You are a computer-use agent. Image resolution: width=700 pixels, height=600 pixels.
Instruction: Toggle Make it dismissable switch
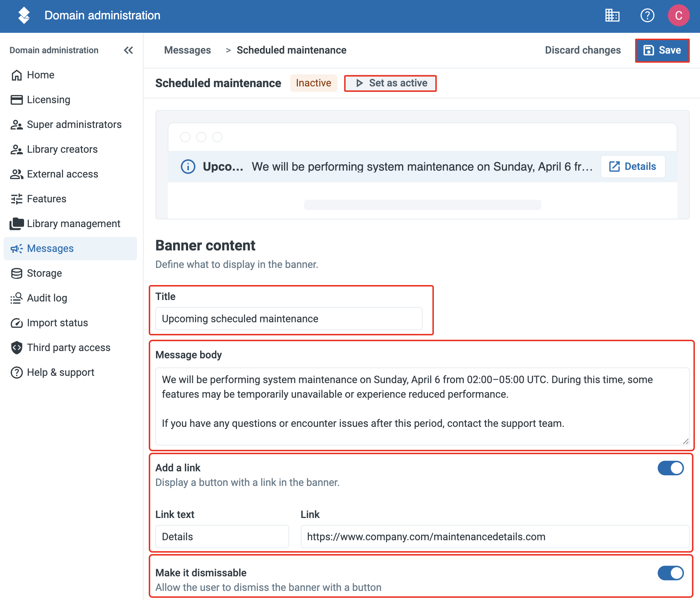670,573
